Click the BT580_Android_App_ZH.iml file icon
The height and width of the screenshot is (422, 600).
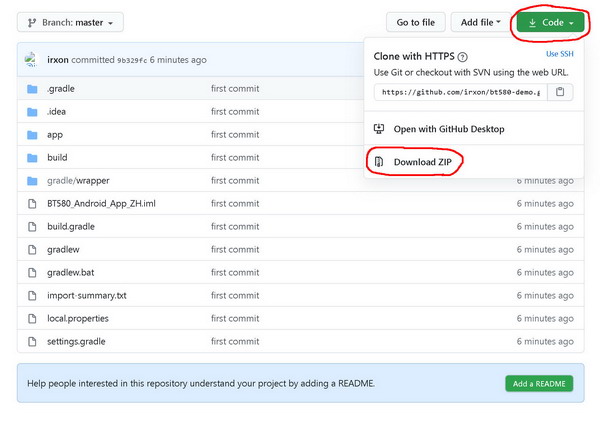coord(32,204)
